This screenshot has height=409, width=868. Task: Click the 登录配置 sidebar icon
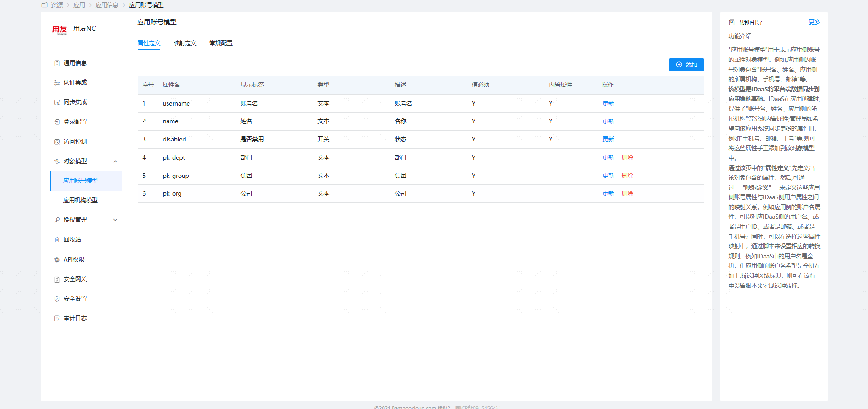point(57,122)
